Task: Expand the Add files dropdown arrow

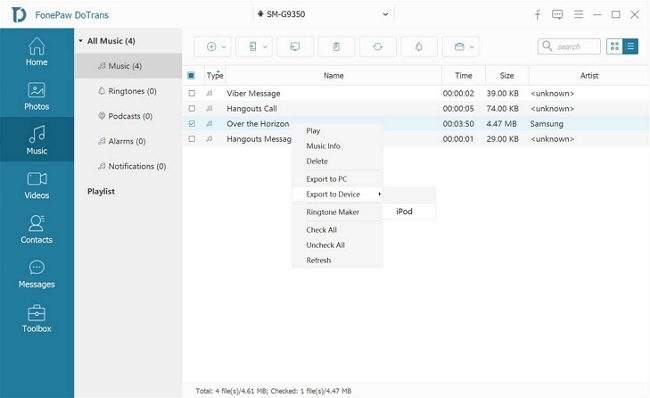Action: click(224, 47)
